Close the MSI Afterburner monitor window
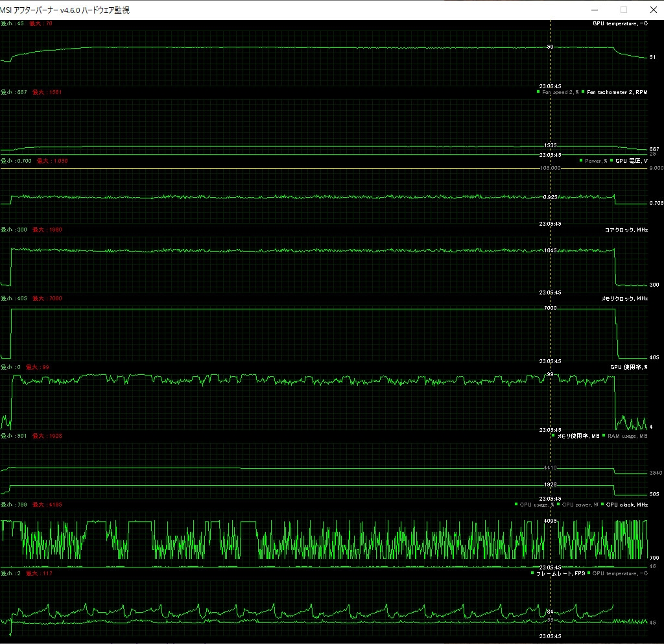This screenshot has height=644, width=664. tap(654, 10)
